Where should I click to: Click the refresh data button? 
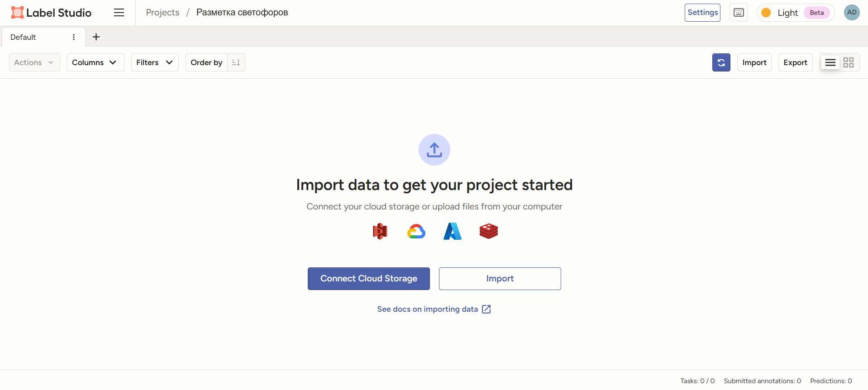[721, 62]
